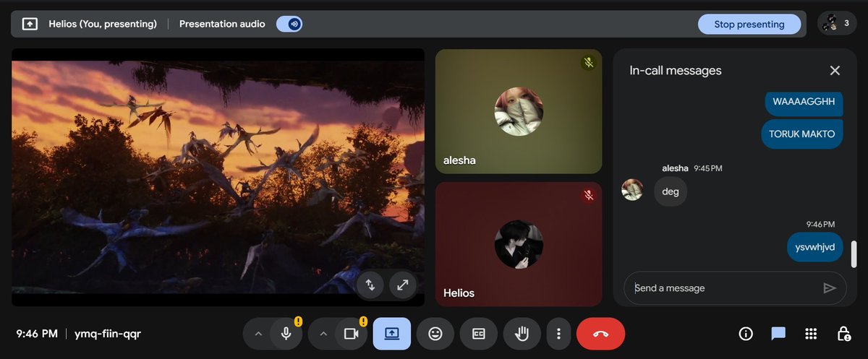Screen dimensions: 868x359
Task: Click the send message arrow icon
Action: coord(830,288)
